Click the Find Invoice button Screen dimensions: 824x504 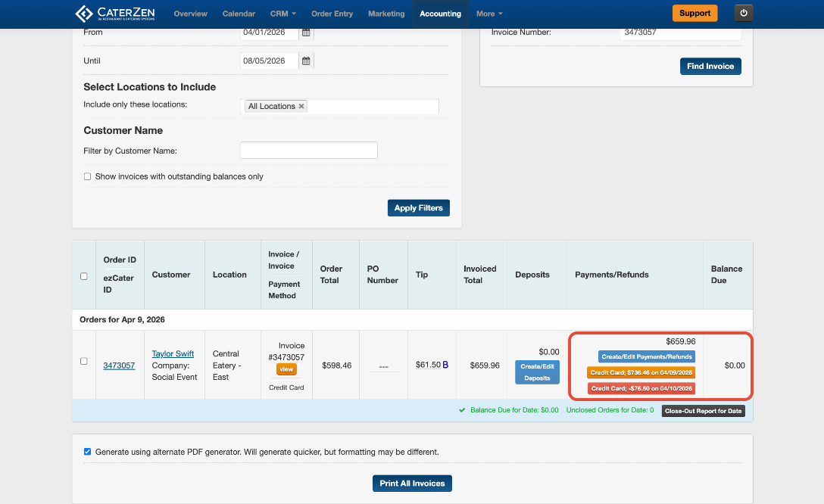click(710, 66)
